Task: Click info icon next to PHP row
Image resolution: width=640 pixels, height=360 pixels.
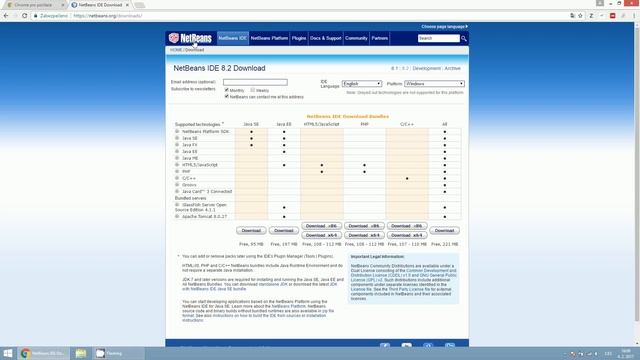Action: pyautogui.click(x=177, y=171)
